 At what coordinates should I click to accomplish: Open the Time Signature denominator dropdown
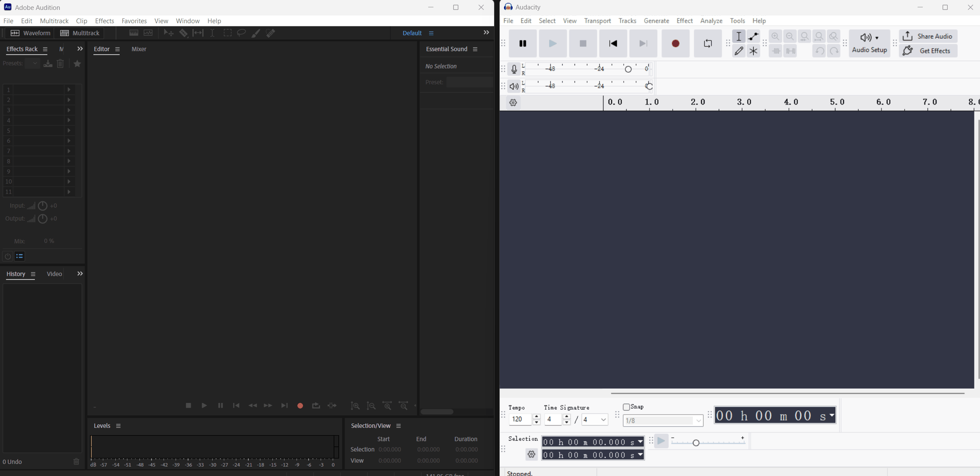[x=595, y=419]
